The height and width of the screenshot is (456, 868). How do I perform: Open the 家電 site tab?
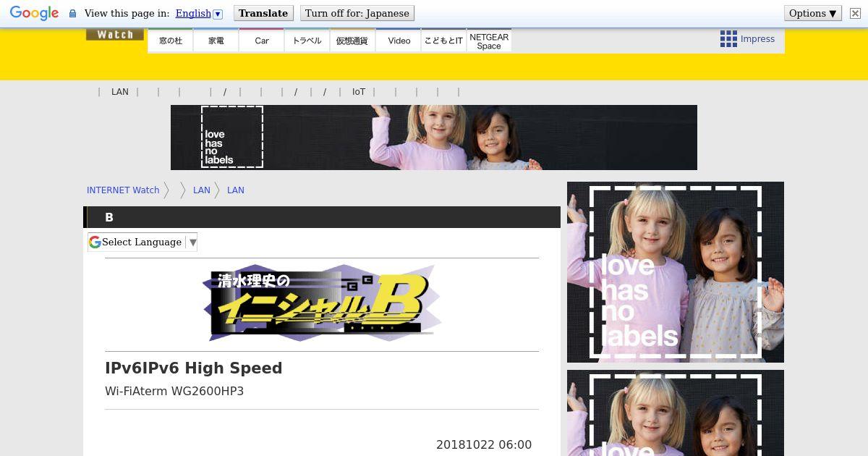[216, 41]
